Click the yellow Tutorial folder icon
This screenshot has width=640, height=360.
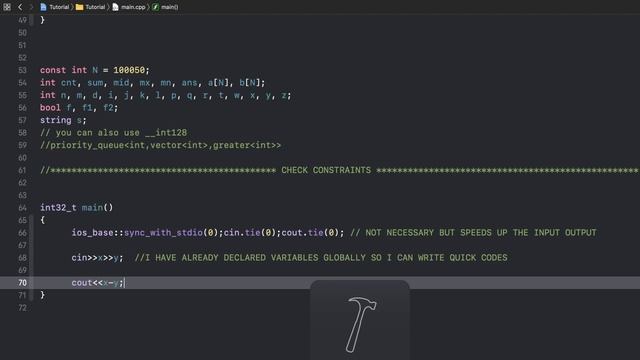coord(80,7)
